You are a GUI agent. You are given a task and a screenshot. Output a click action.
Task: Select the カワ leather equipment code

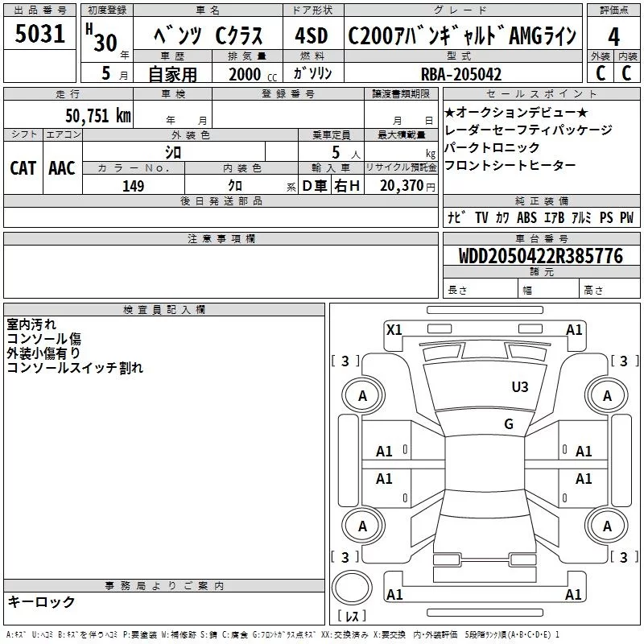[502, 217]
